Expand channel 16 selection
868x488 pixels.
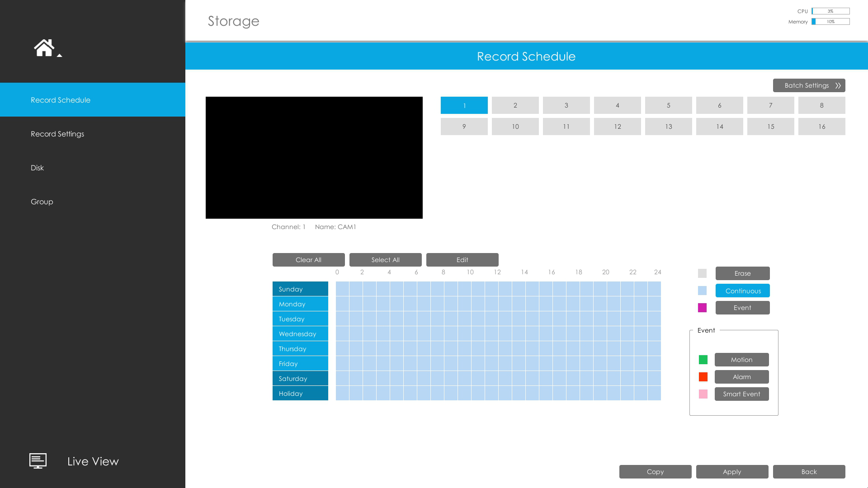[821, 126]
